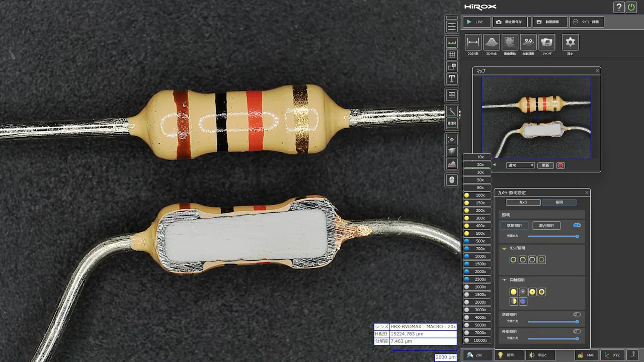Open 照明 lighting from bottom bar

(509, 355)
